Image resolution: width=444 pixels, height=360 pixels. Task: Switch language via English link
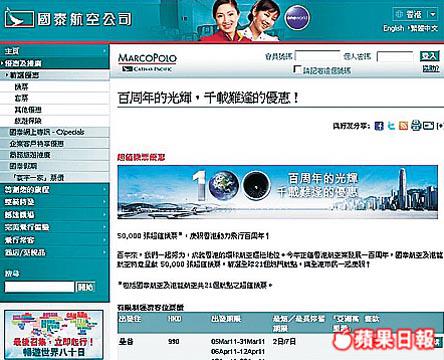point(393,28)
